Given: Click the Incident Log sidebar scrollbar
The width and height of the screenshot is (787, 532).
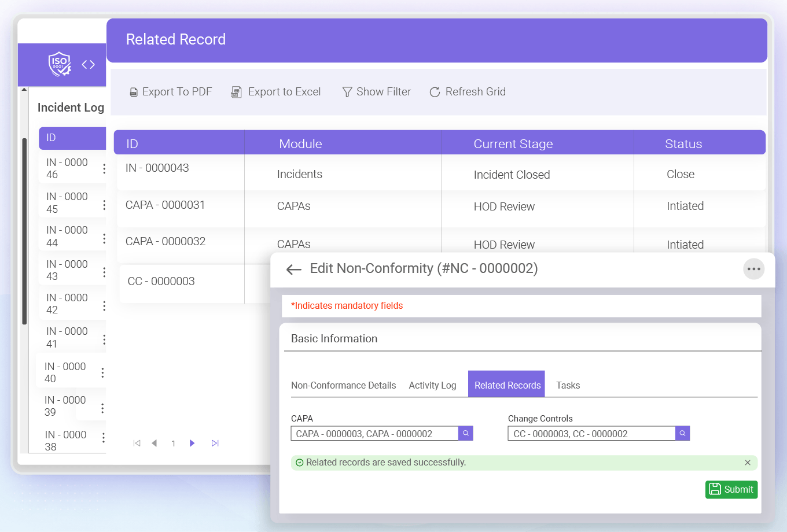Looking at the screenshot, I should coord(24,231).
